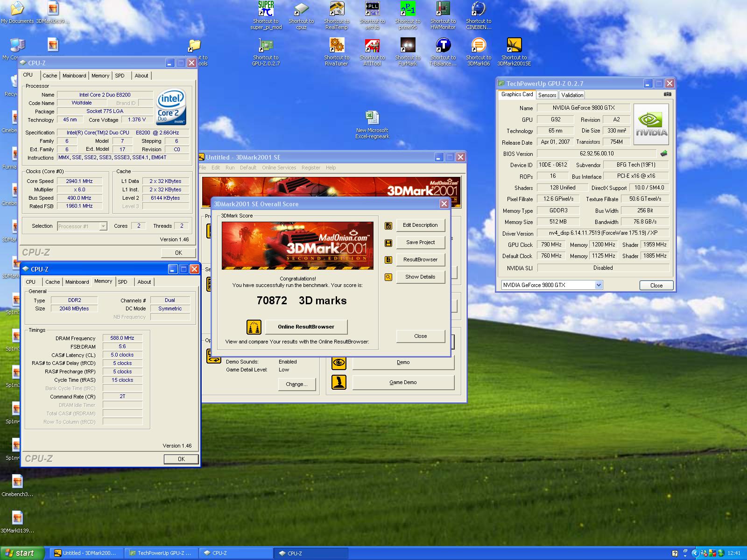This screenshot has height=560, width=747.
Task: Open the GPU-Z.0.2.7 desktop shortcut
Action: pyautogui.click(x=266, y=52)
